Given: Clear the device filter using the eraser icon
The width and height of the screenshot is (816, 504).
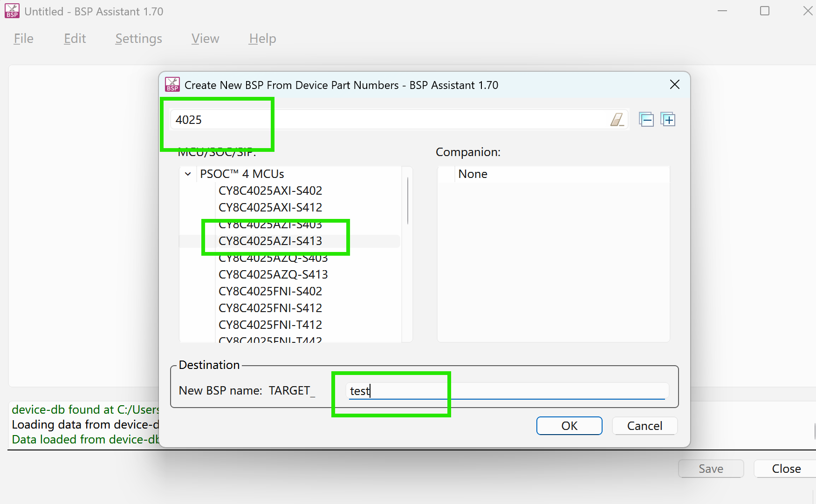Looking at the screenshot, I should coord(617,120).
